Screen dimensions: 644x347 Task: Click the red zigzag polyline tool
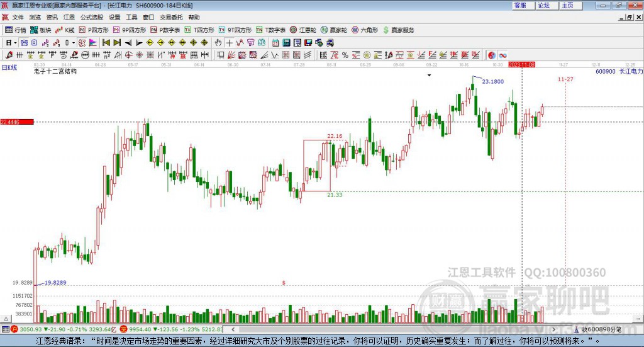pos(240,43)
